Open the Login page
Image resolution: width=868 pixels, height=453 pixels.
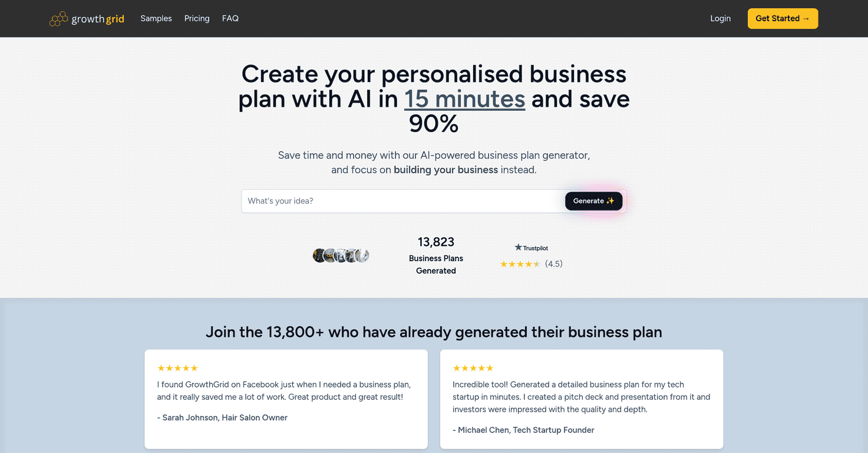coord(720,18)
